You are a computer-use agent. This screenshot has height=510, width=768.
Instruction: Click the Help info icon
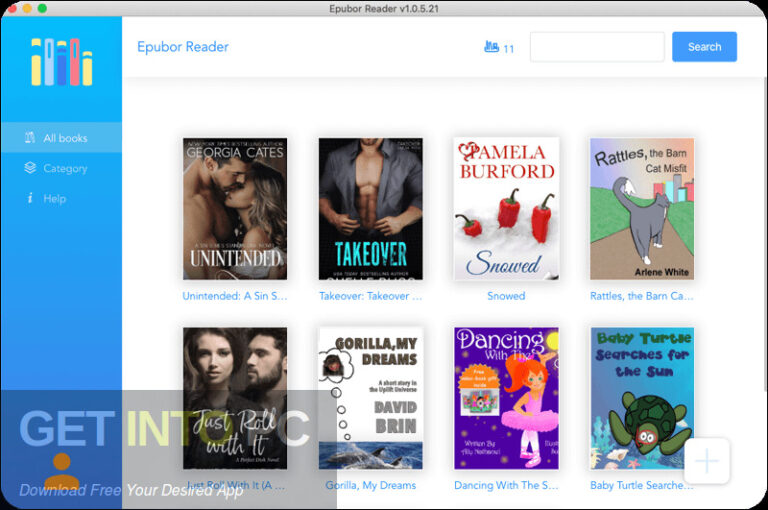coord(30,198)
